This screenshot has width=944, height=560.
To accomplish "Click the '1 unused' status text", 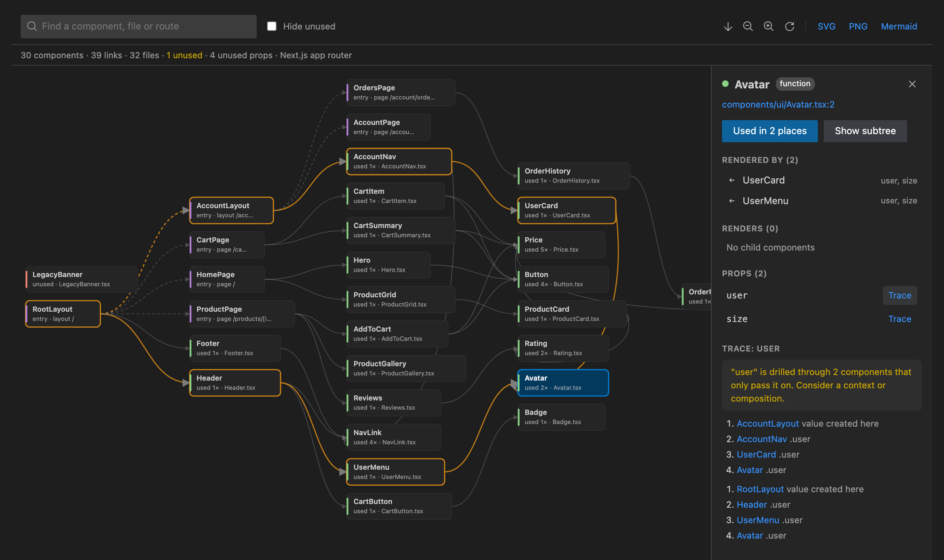I will pos(184,55).
